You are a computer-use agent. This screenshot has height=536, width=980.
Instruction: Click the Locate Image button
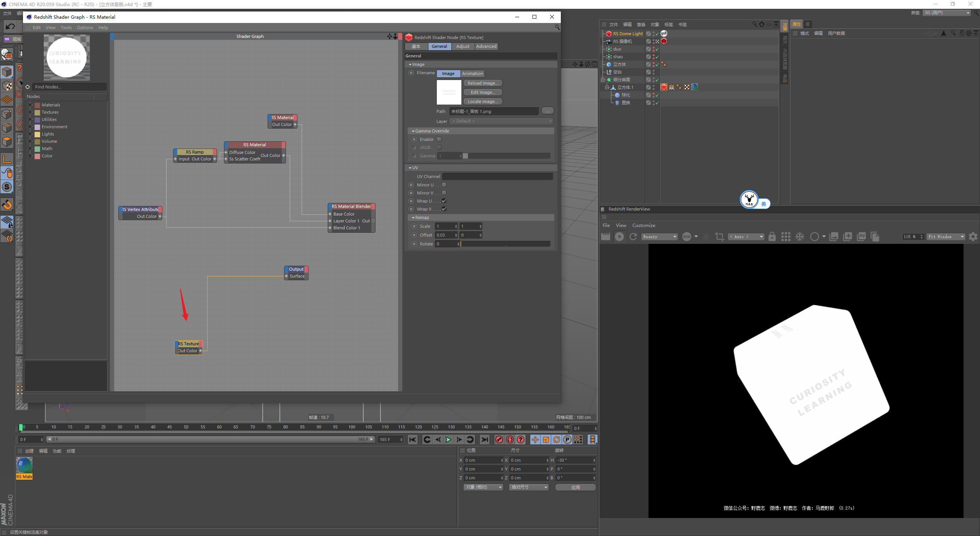tap(483, 101)
